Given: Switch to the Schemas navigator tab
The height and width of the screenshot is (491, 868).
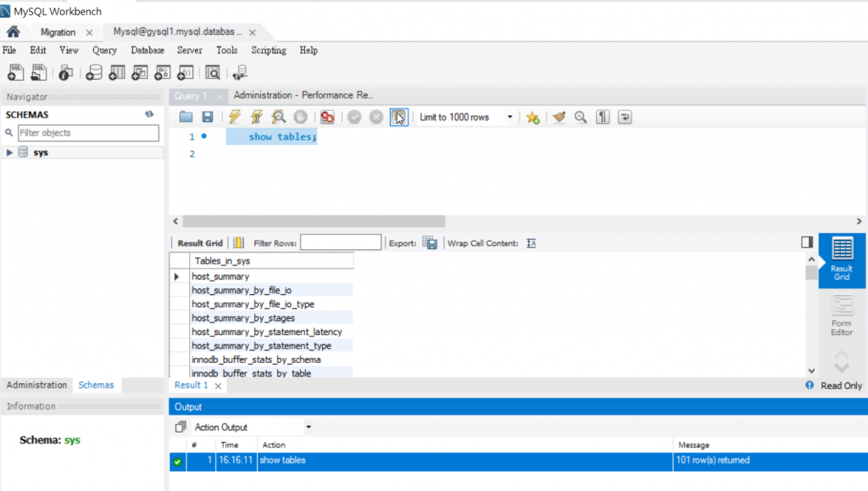Looking at the screenshot, I should 96,385.
